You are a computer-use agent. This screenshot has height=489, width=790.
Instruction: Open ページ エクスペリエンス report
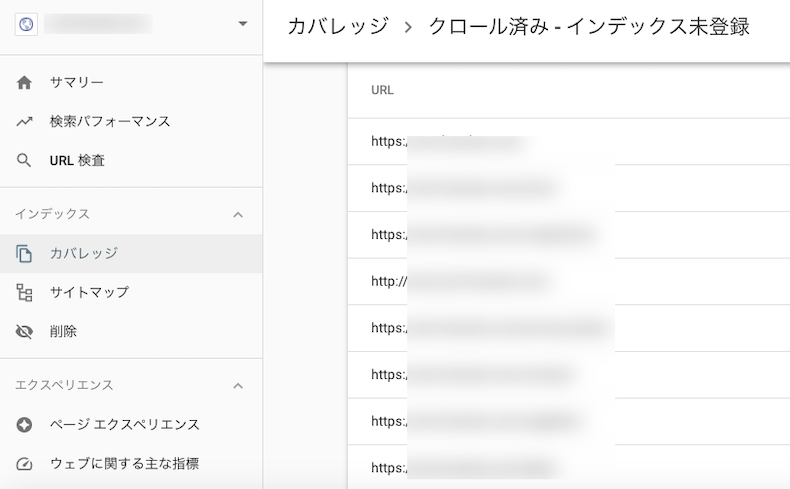point(124,425)
